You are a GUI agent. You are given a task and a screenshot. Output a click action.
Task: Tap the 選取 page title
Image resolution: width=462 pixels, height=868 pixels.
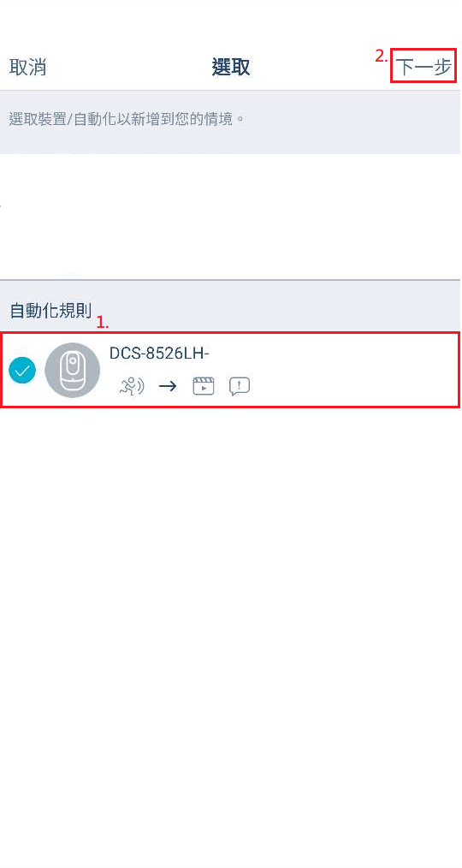pos(231,67)
